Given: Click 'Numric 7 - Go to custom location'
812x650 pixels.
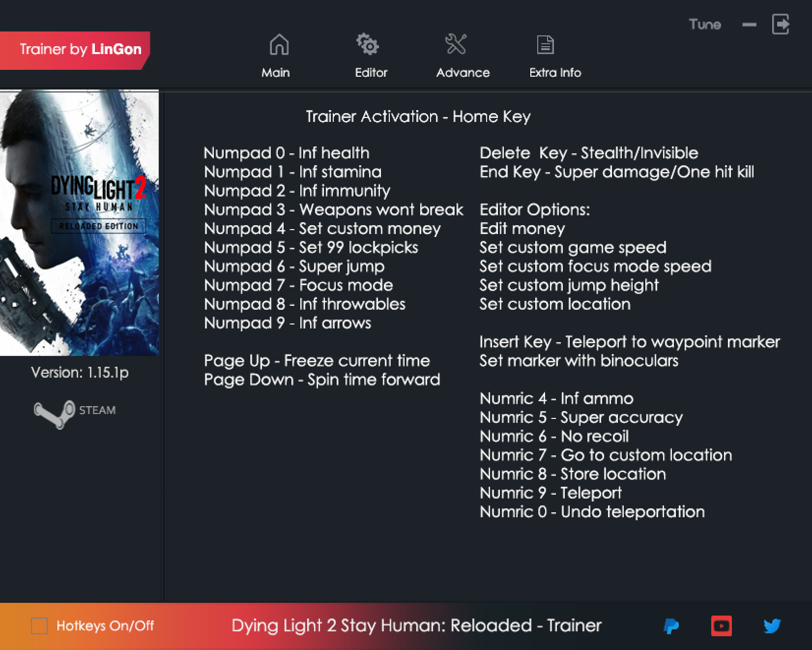Looking at the screenshot, I should 606,455.
